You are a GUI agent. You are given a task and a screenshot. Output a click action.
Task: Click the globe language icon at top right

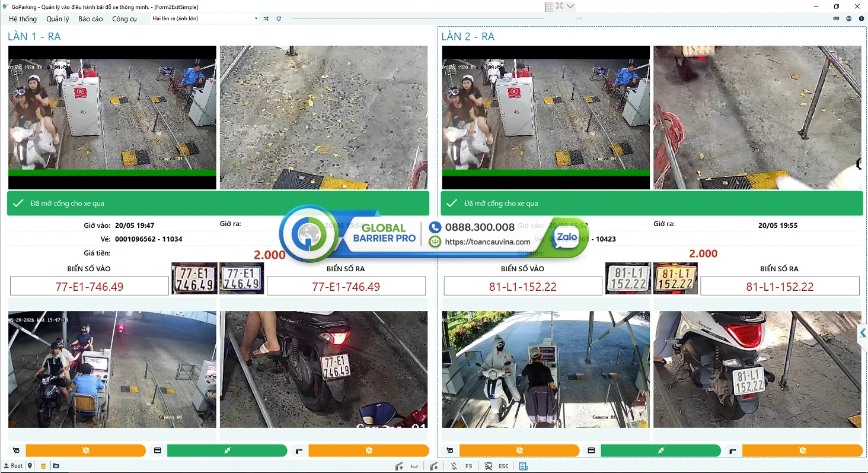pos(849,18)
